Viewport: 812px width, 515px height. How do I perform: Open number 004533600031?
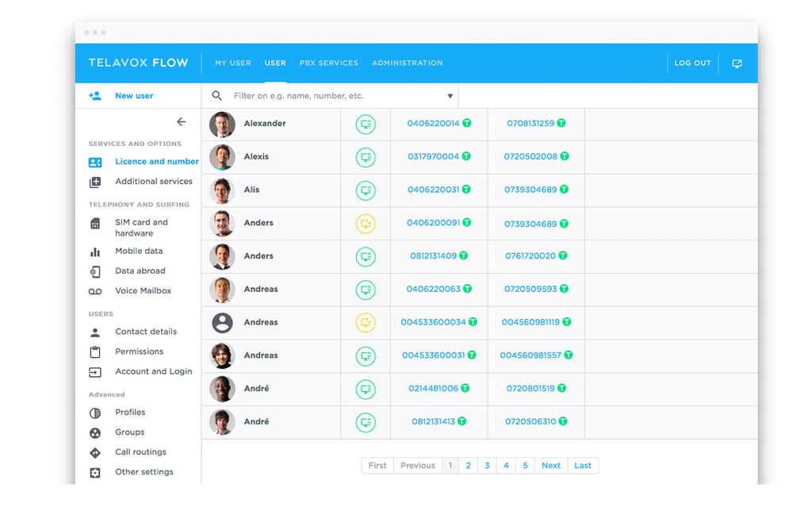point(434,356)
